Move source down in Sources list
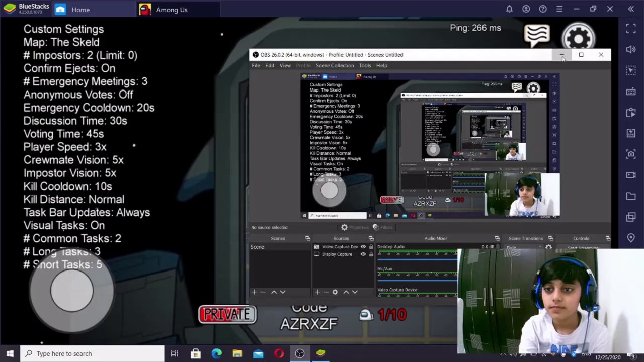The height and width of the screenshot is (362, 644). (x=355, y=292)
